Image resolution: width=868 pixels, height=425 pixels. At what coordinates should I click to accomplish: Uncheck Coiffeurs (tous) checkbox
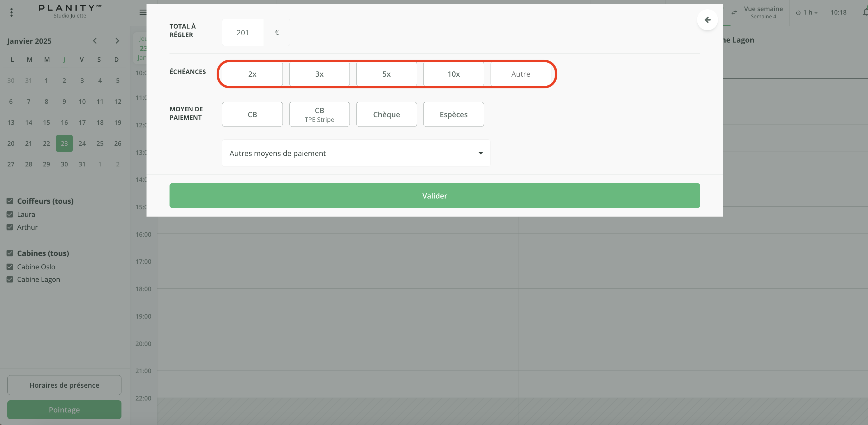[x=10, y=201]
